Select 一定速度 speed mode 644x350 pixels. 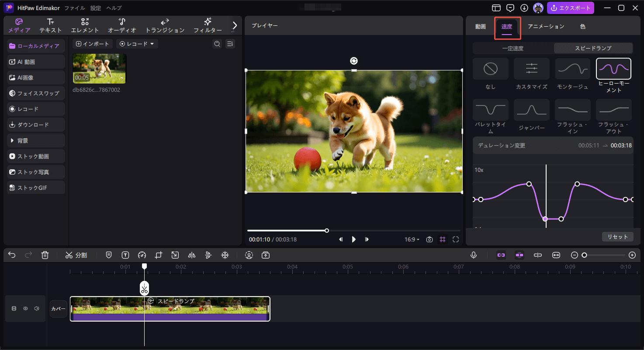tap(513, 48)
